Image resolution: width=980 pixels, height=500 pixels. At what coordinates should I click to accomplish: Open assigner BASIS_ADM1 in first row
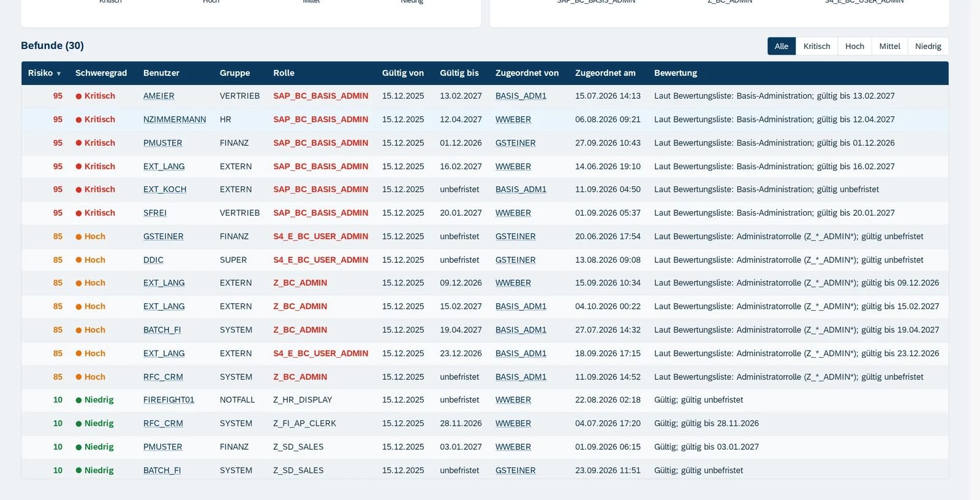click(521, 96)
